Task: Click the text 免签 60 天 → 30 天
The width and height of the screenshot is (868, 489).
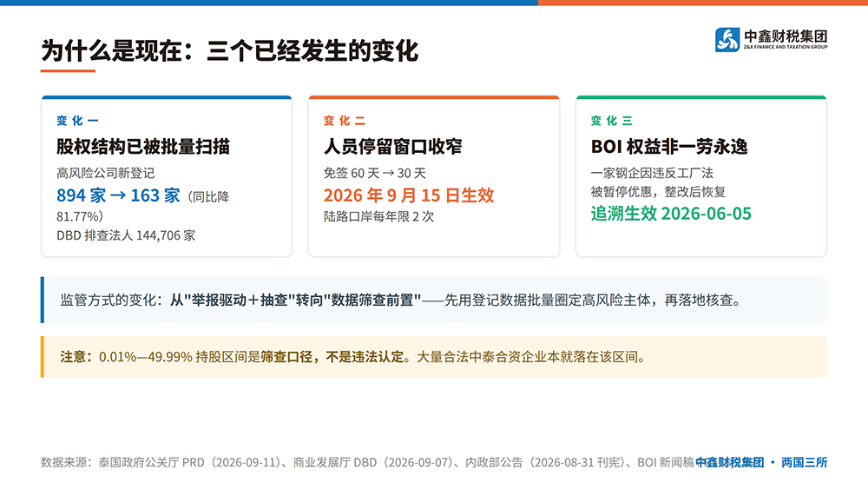Action: [375, 174]
